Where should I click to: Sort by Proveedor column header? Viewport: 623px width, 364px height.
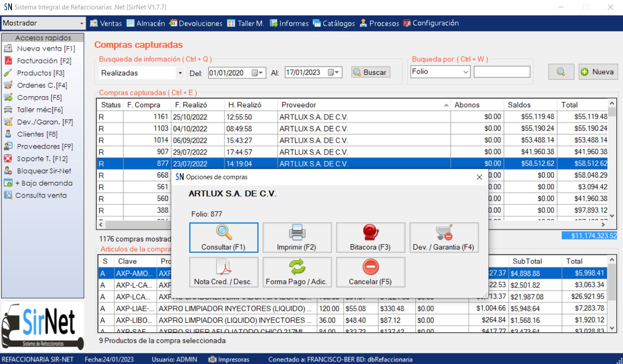coord(364,105)
